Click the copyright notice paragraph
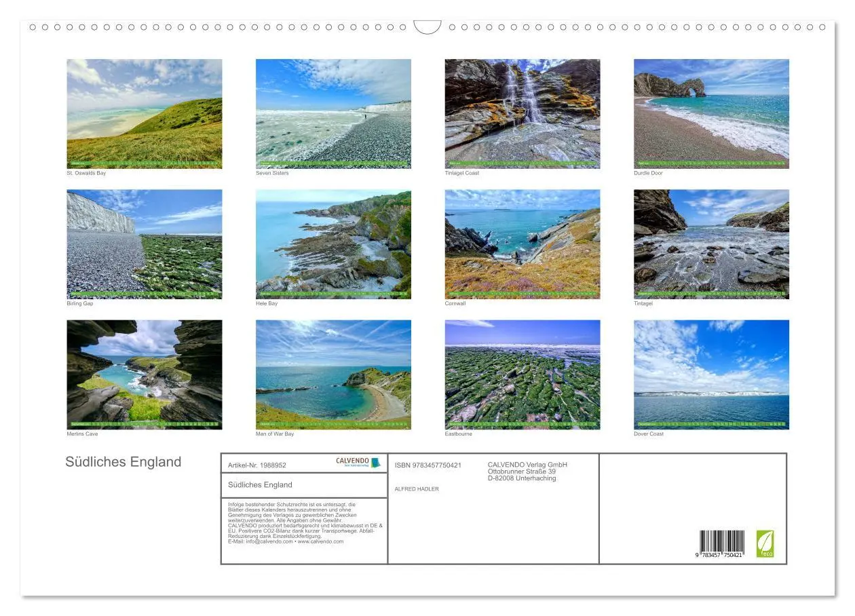This screenshot has height=616, width=855. click(x=305, y=523)
